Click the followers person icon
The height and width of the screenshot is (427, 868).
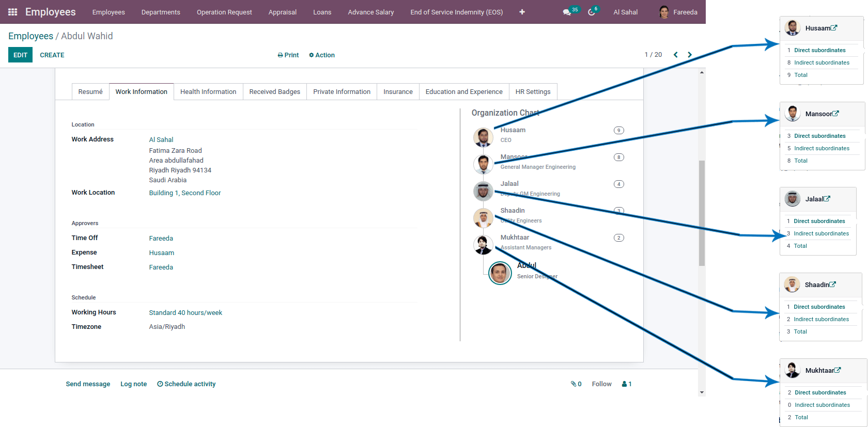(627, 384)
